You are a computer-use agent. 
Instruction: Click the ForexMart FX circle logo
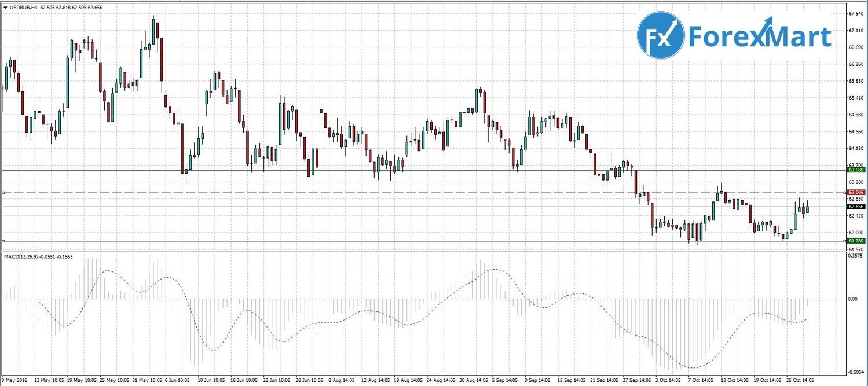click(661, 35)
